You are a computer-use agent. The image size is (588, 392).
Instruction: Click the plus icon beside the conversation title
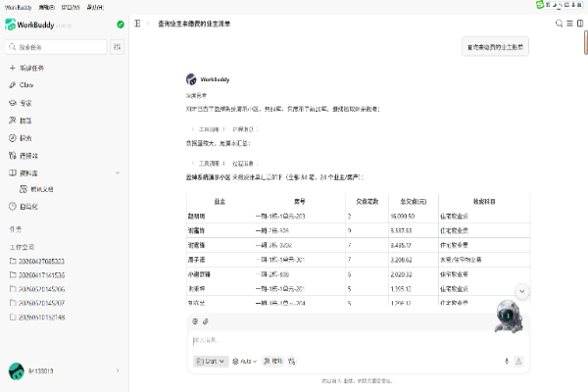148,24
